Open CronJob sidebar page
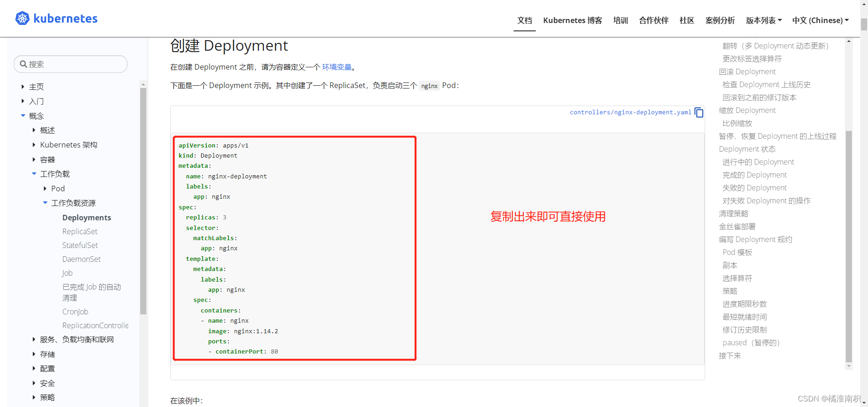868x407 pixels. click(x=75, y=312)
